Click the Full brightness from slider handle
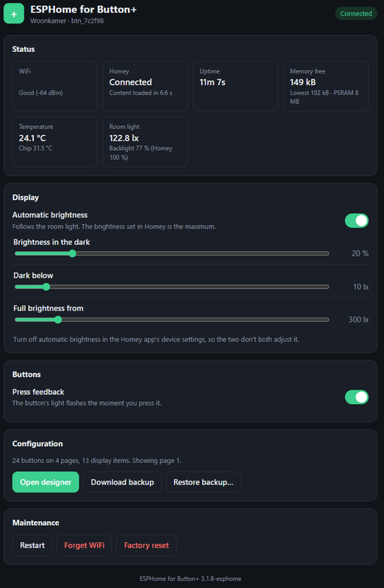This screenshot has height=588, width=384. [x=58, y=320]
